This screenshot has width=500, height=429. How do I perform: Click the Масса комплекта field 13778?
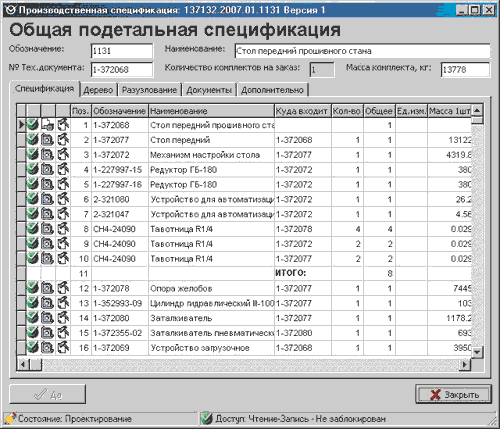(465, 70)
